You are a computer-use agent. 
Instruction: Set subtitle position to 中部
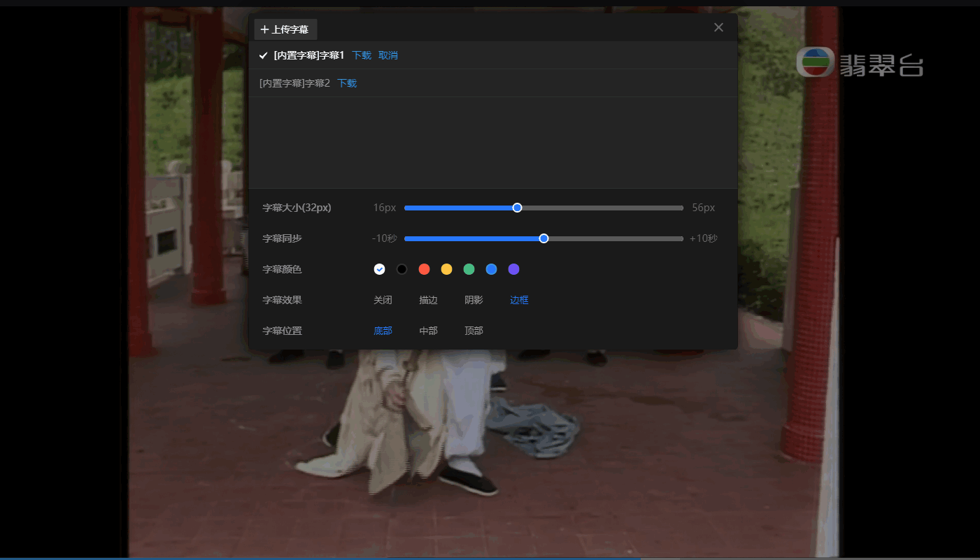[x=428, y=330]
